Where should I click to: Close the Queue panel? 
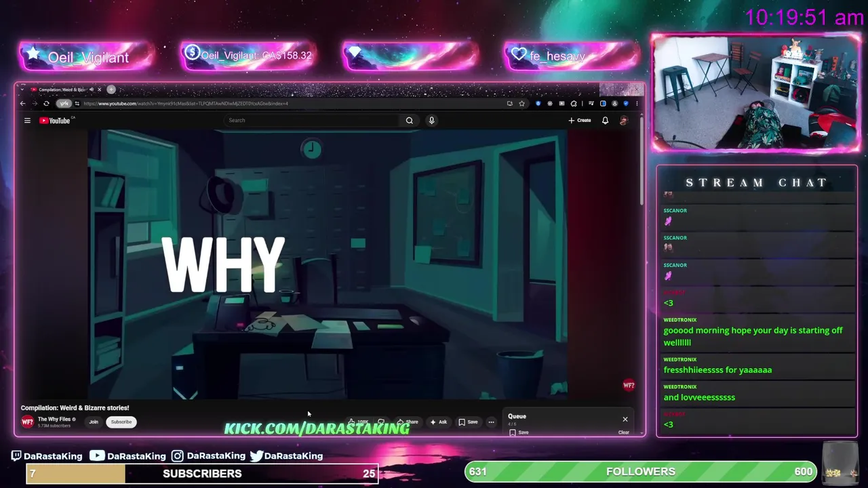(x=625, y=419)
